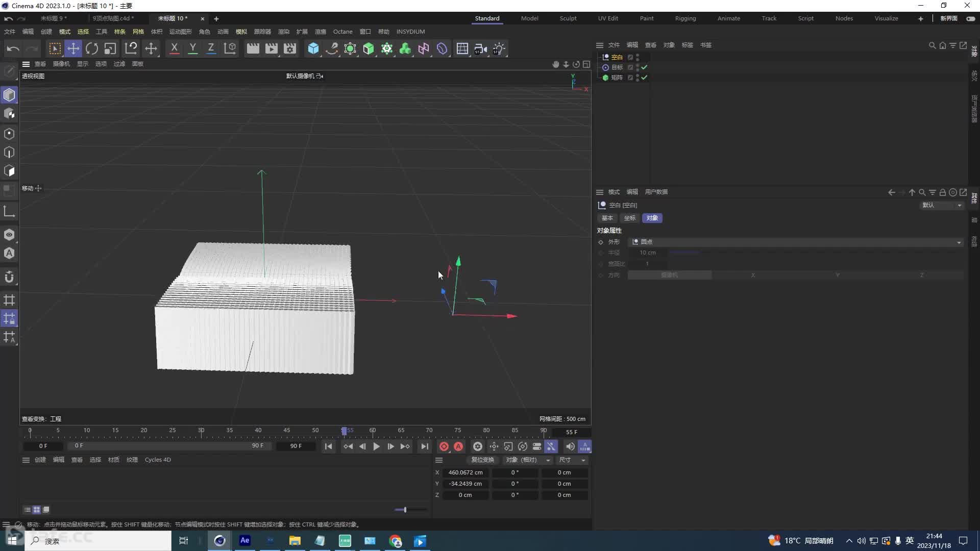Open File Explorer from the taskbar

pos(295,540)
